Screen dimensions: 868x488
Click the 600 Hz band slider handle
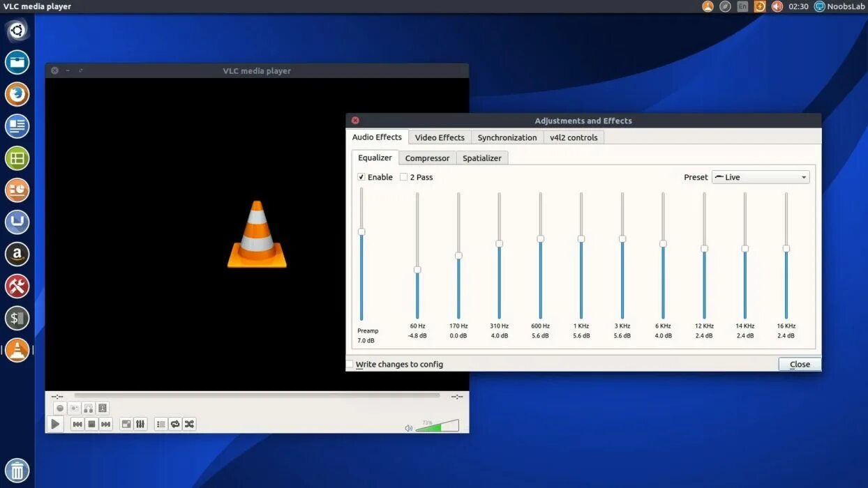click(540, 238)
